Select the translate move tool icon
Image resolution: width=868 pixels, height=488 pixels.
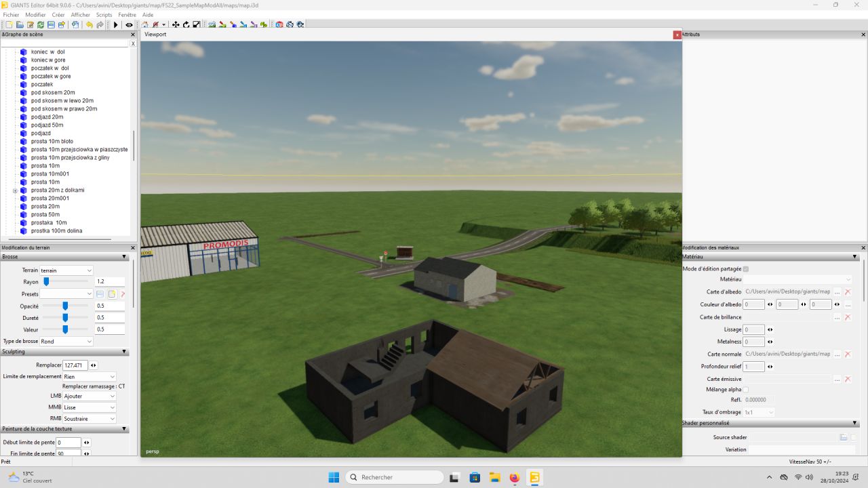176,25
